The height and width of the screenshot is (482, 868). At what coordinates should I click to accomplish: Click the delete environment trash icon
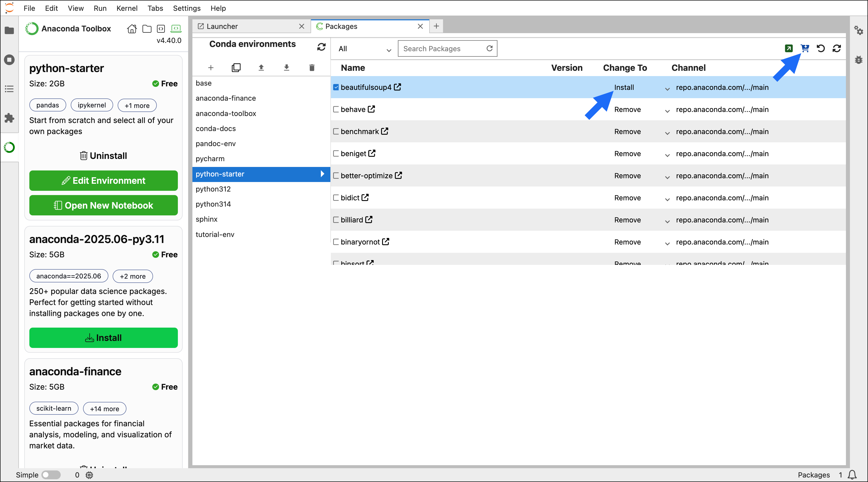pyautogui.click(x=312, y=68)
